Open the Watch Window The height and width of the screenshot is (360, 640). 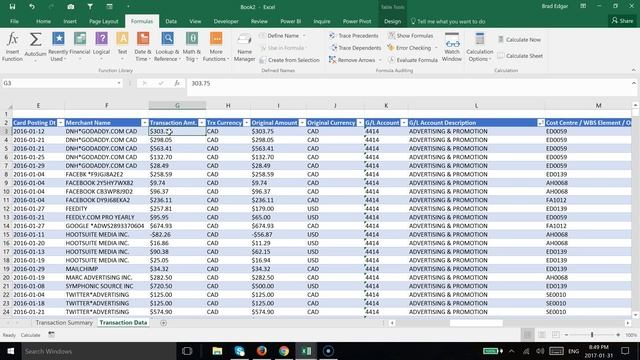click(452, 47)
